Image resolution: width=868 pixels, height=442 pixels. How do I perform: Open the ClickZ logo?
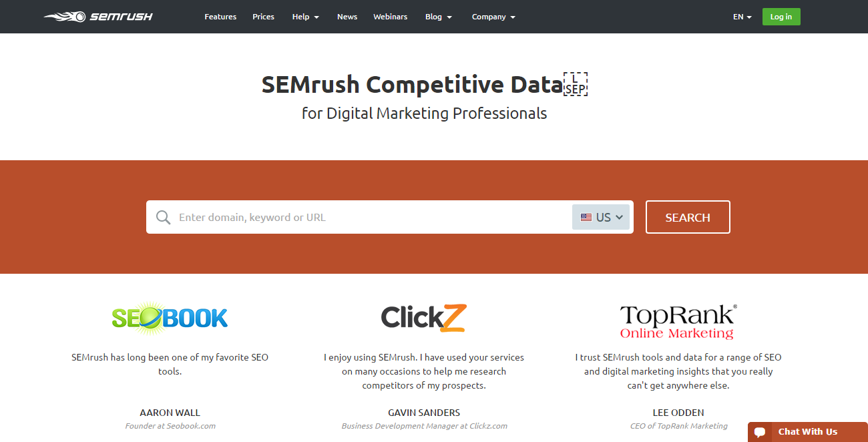[x=423, y=318]
